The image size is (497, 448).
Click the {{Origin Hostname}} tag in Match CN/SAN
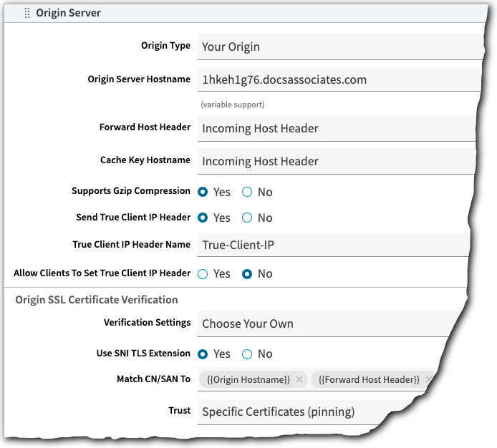(x=248, y=380)
